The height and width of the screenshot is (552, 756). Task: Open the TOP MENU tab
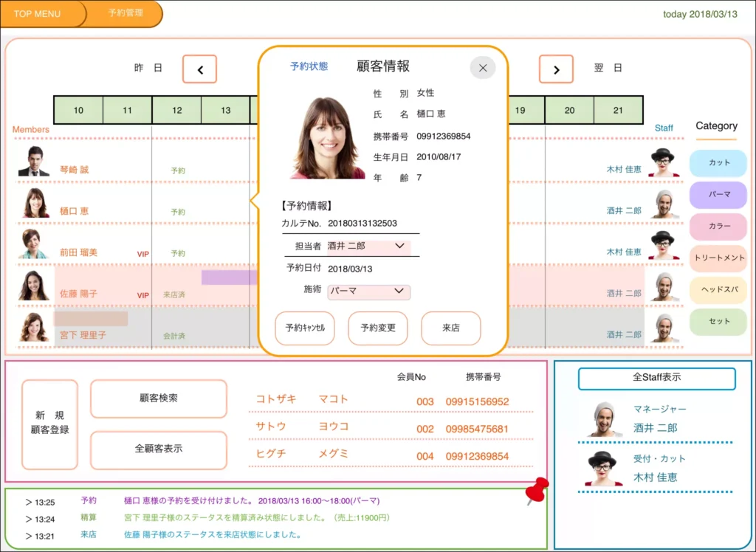(37, 14)
